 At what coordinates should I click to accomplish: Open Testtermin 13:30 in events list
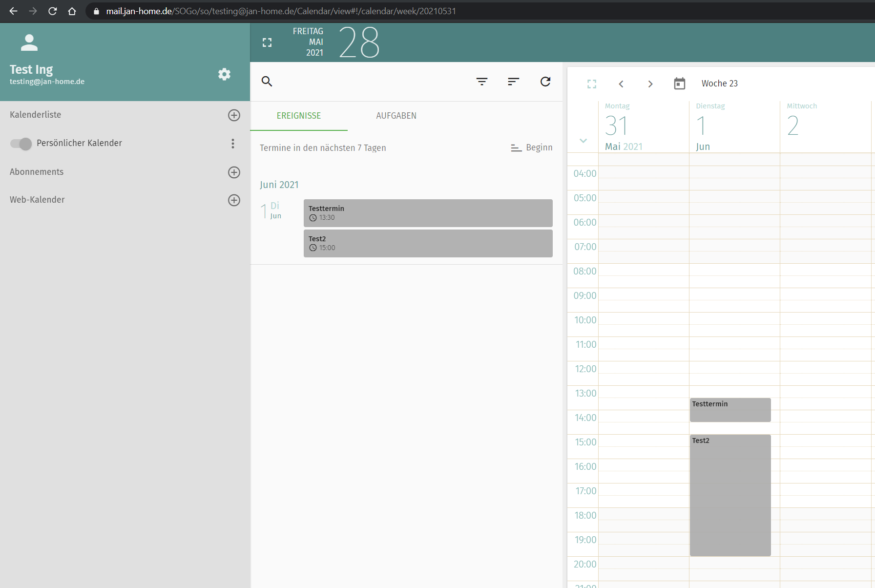428,213
